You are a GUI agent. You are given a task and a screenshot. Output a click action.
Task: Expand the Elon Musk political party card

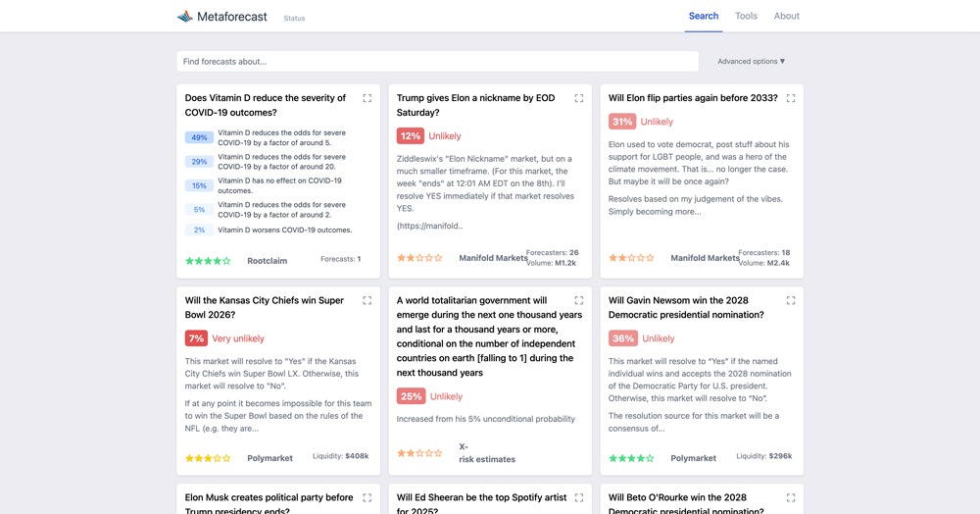pyautogui.click(x=367, y=498)
